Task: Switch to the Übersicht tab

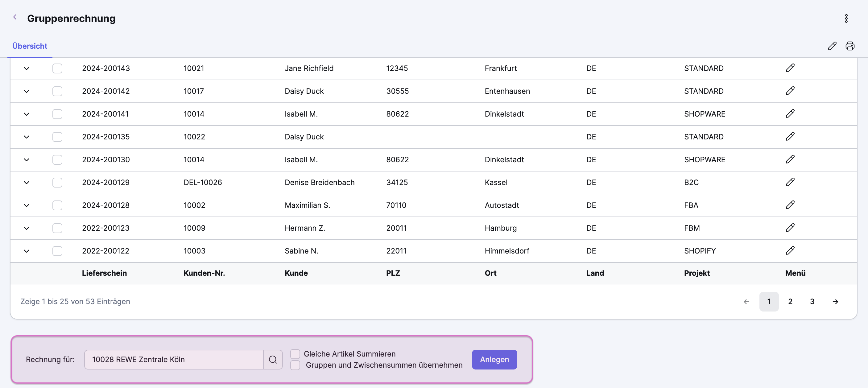Action: coord(30,46)
